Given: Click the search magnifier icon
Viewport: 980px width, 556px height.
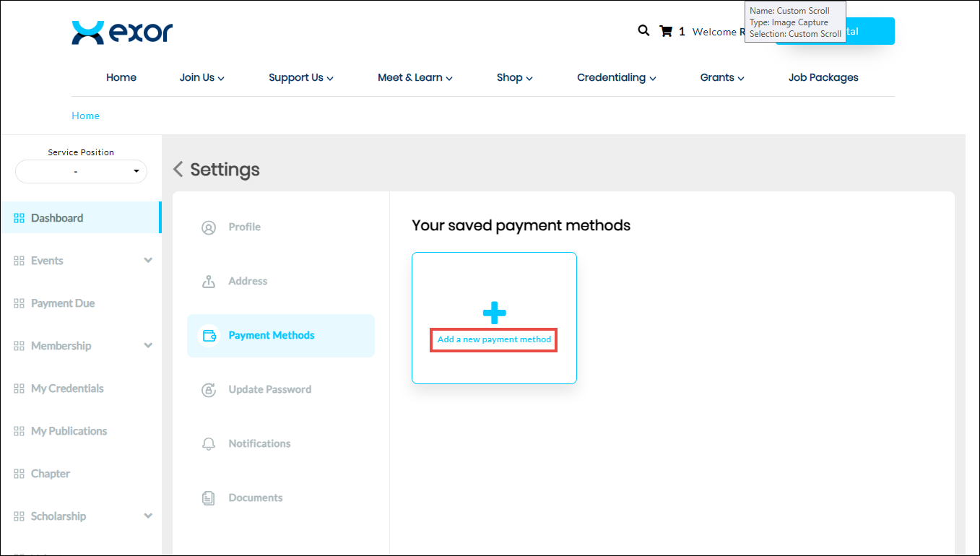Looking at the screenshot, I should tap(643, 31).
